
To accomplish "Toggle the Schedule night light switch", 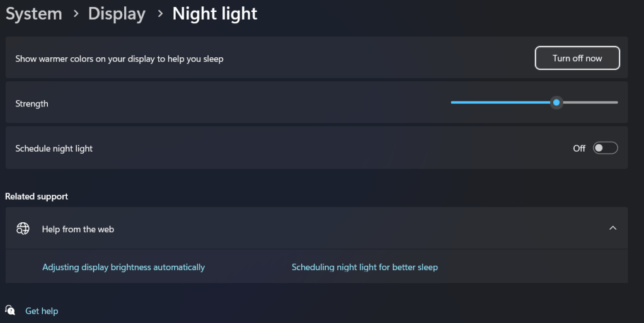I will point(605,148).
